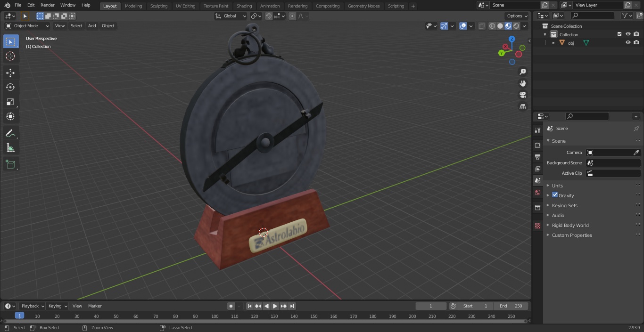Viewport: 644px width, 332px height.
Task: Click the Marker menu in timeline
Action: (x=95, y=306)
